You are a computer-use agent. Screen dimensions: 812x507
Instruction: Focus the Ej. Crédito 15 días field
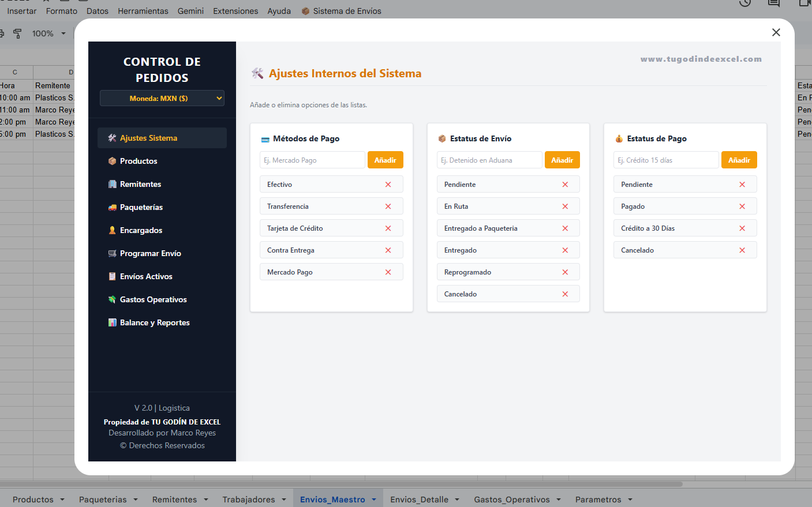666,160
